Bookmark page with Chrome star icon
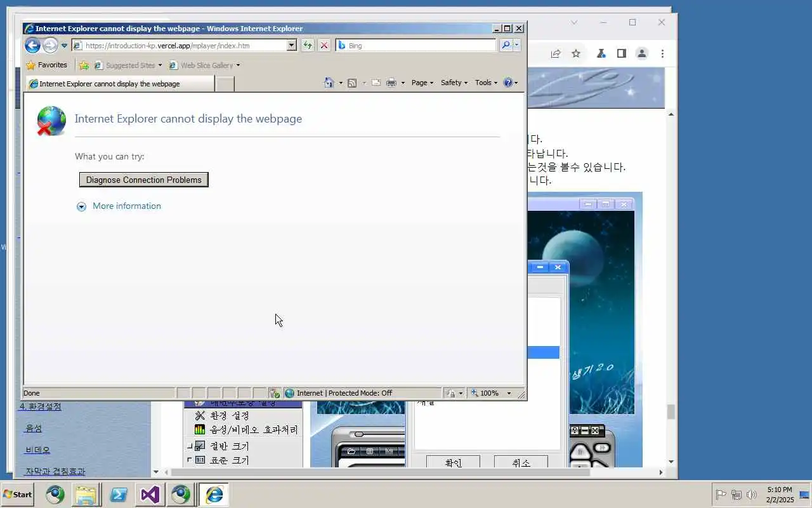The height and width of the screenshot is (508, 812). pyautogui.click(x=576, y=54)
